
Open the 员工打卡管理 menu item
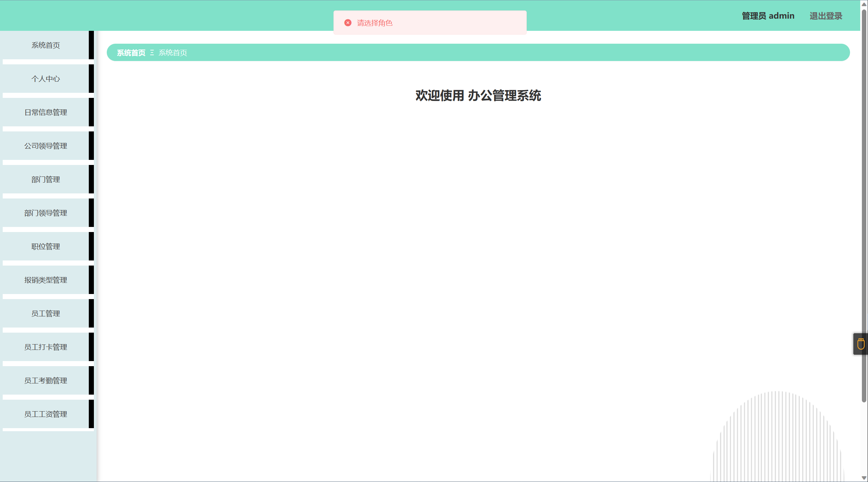pos(46,347)
